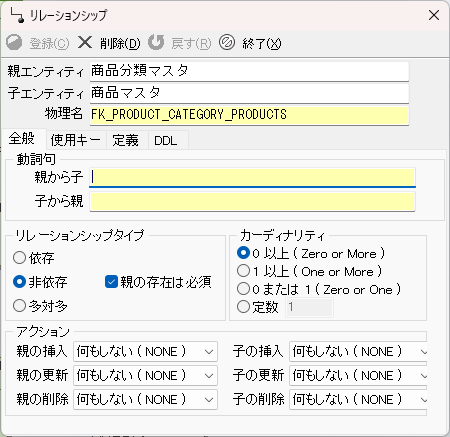Click the 登録(C) button label
This screenshot has width=450, height=437.
pos(49,43)
